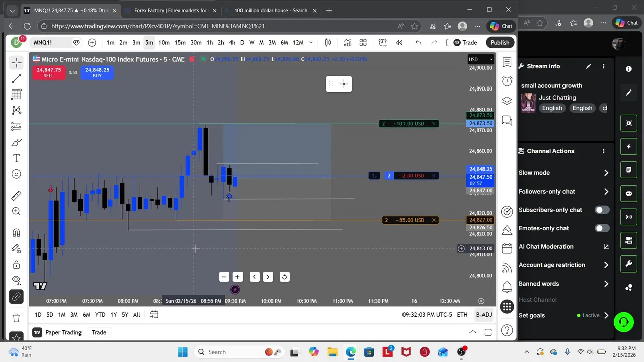The image size is (644, 362).
Task: Open the news feed icon
Action: click(507, 268)
